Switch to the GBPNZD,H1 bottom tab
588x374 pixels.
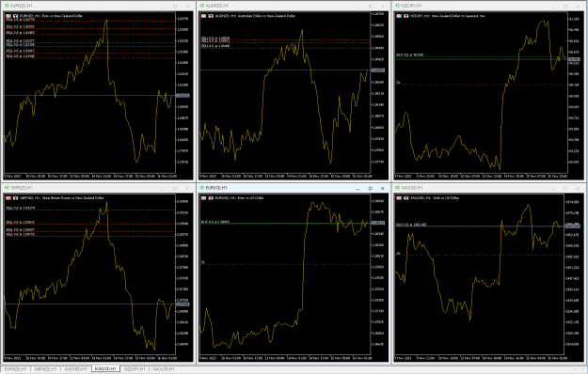tap(45, 369)
